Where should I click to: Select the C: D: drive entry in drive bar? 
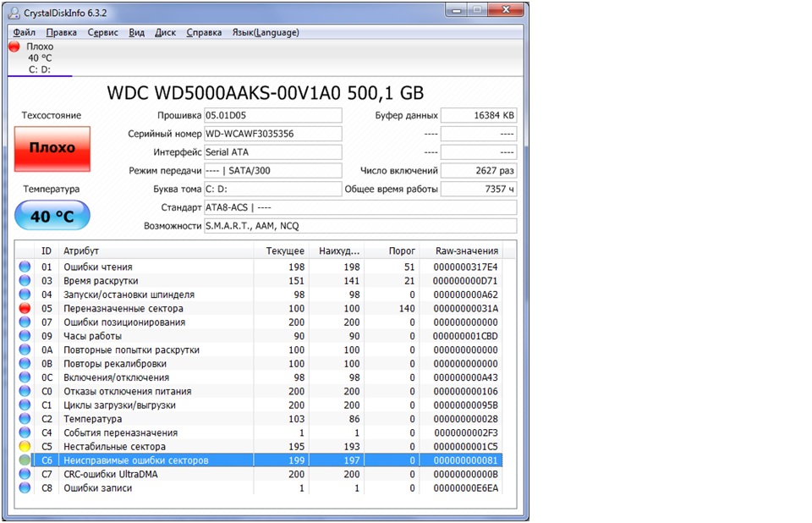pyautogui.click(x=39, y=69)
